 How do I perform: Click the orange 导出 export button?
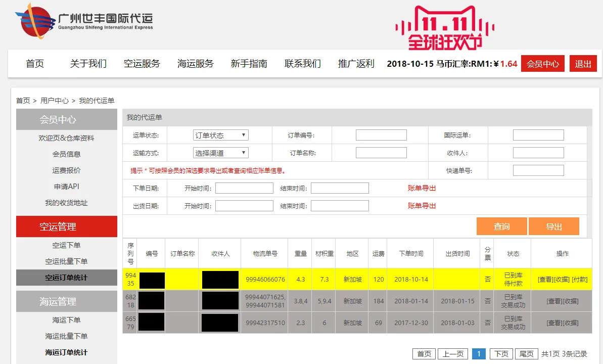pos(554,226)
